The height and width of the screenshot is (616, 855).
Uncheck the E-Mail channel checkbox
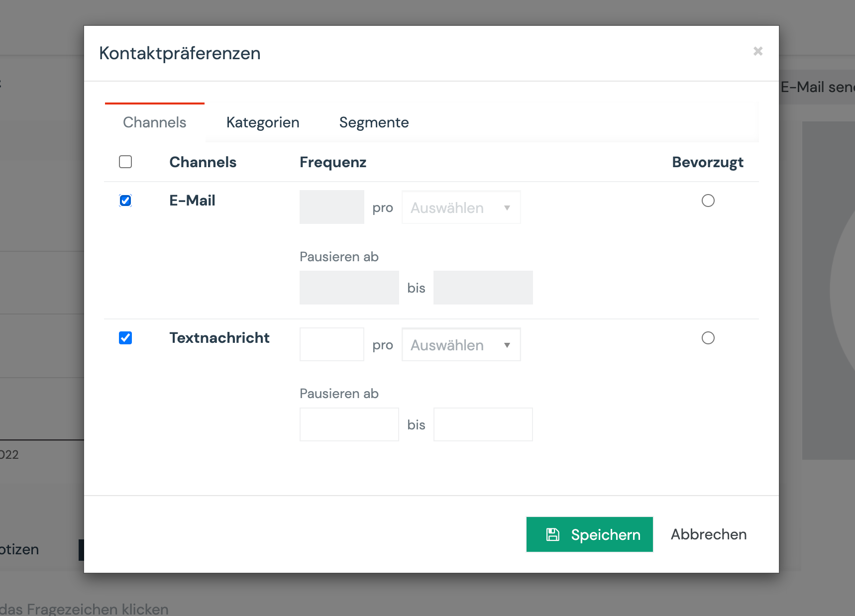125,201
